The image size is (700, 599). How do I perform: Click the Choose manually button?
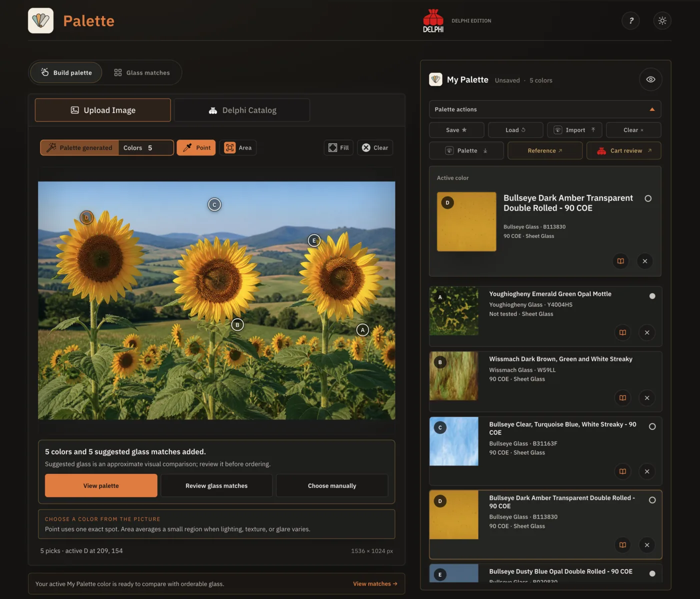pos(332,485)
